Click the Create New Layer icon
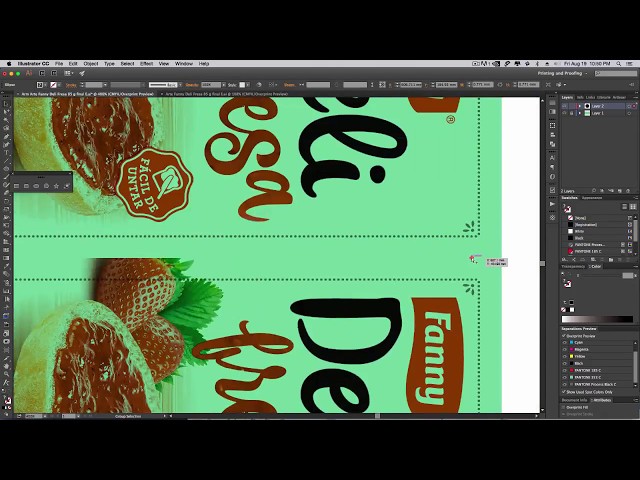The image size is (640, 480). click(x=620, y=191)
